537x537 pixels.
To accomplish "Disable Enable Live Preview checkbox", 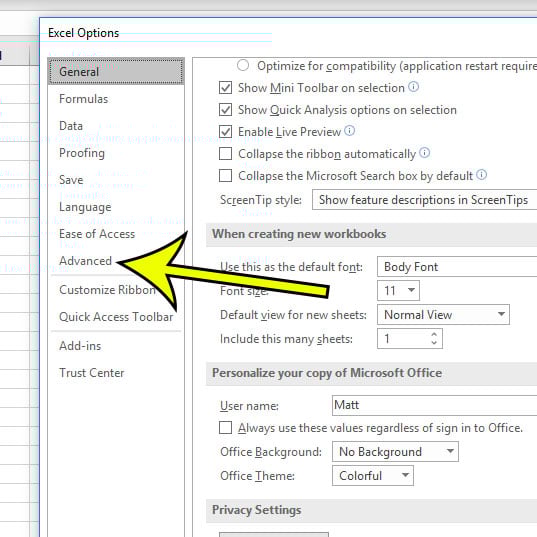I will click(x=225, y=132).
